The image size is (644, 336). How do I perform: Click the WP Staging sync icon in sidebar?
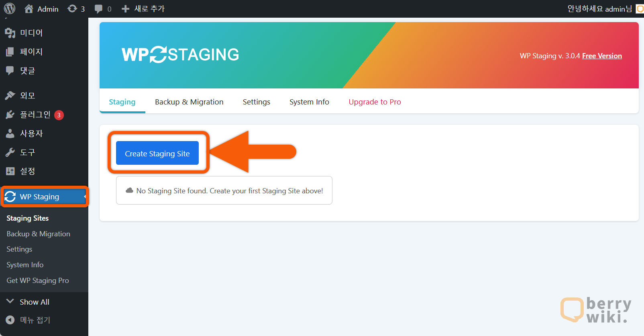click(10, 197)
